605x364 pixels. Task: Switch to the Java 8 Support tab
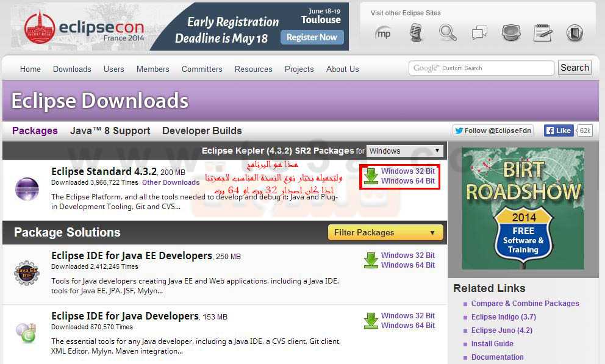point(110,130)
